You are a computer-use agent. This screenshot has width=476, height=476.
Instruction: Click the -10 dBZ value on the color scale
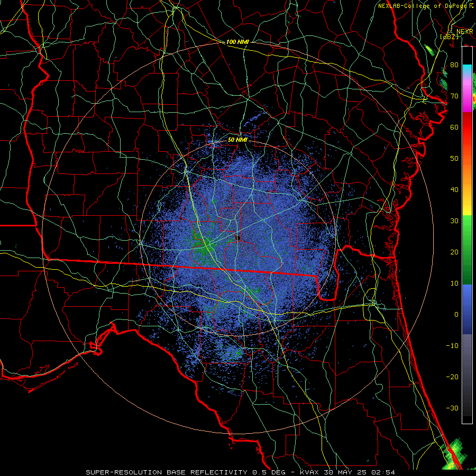pos(452,346)
